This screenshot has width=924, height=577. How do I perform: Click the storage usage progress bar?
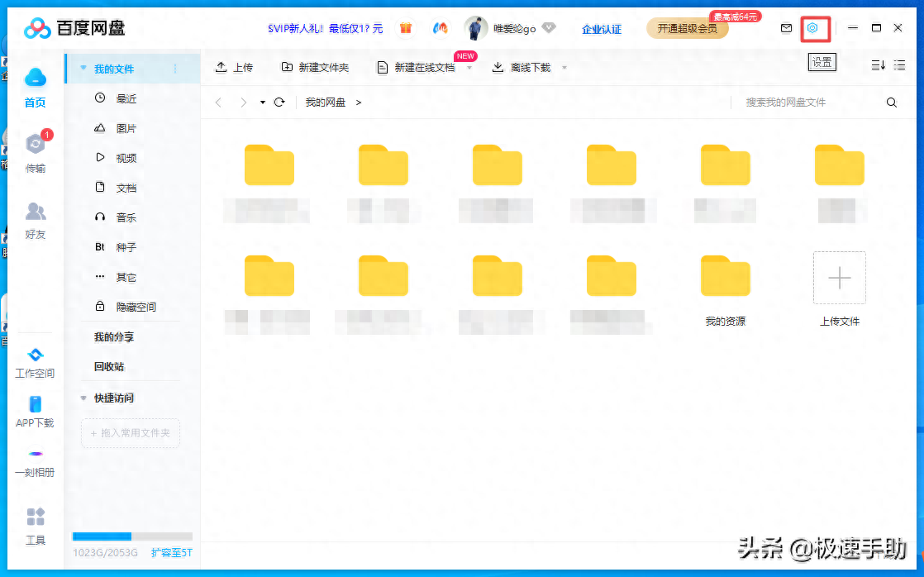tap(132, 536)
